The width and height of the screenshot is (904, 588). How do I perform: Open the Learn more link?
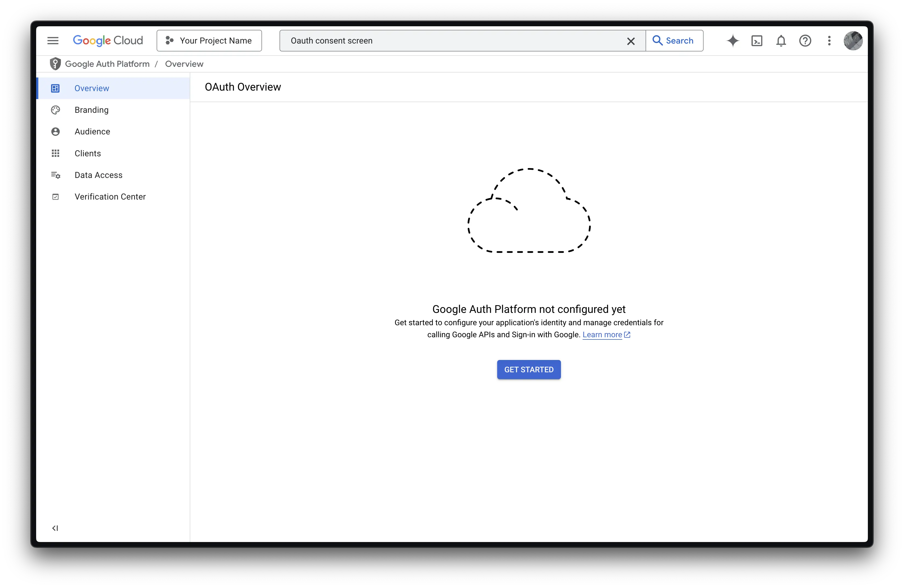[x=602, y=335]
